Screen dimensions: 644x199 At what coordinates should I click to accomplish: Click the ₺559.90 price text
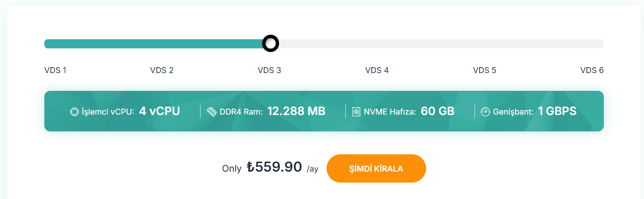(x=274, y=167)
